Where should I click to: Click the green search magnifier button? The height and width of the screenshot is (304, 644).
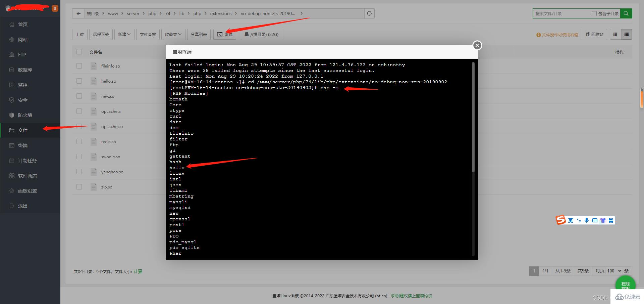(x=626, y=13)
